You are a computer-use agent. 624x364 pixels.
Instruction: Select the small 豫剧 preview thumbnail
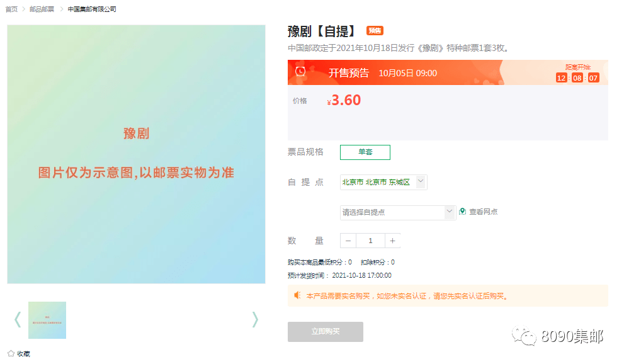(47, 320)
